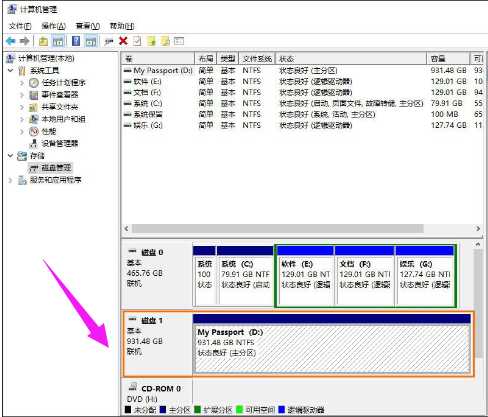The height and width of the screenshot is (417, 488).
Task: Click the Back arrow toolbar icon
Action: click(x=11, y=41)
